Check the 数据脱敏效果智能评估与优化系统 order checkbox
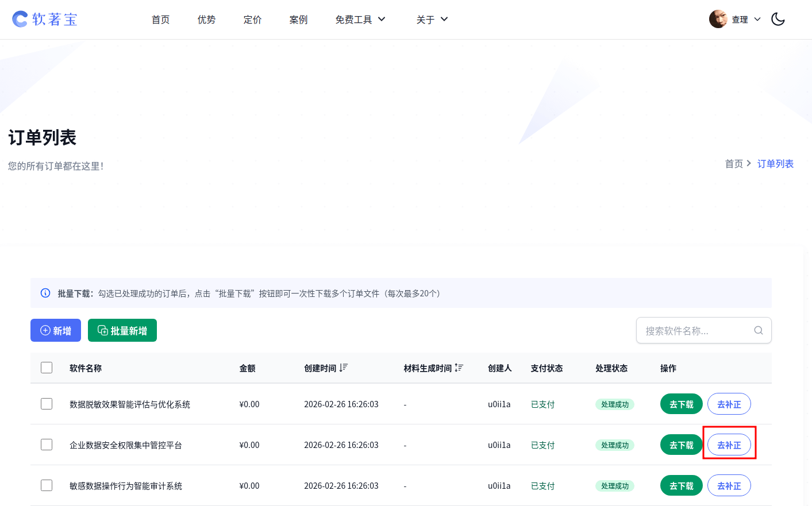This screenshot has width=812, height=506. pos(46,404)
